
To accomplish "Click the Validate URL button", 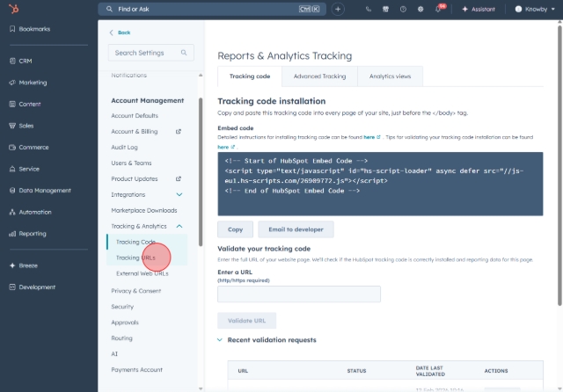I will 246,321.
